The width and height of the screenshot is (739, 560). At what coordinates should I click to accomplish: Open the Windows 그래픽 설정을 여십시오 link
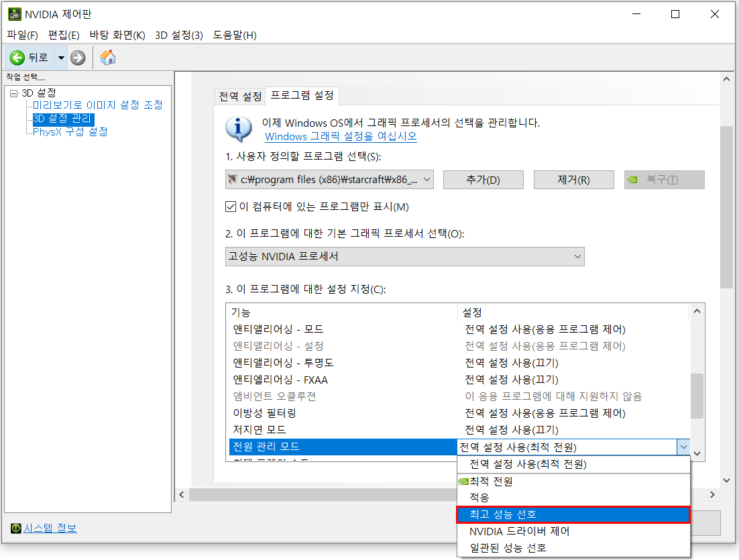tap(341, 137)
